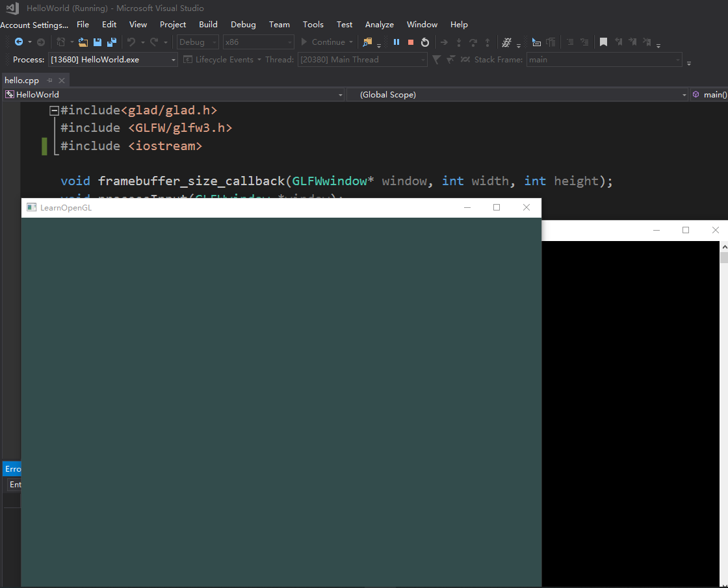Toggle the pin on the hello.cpp tab

click(x=49, y=81)
